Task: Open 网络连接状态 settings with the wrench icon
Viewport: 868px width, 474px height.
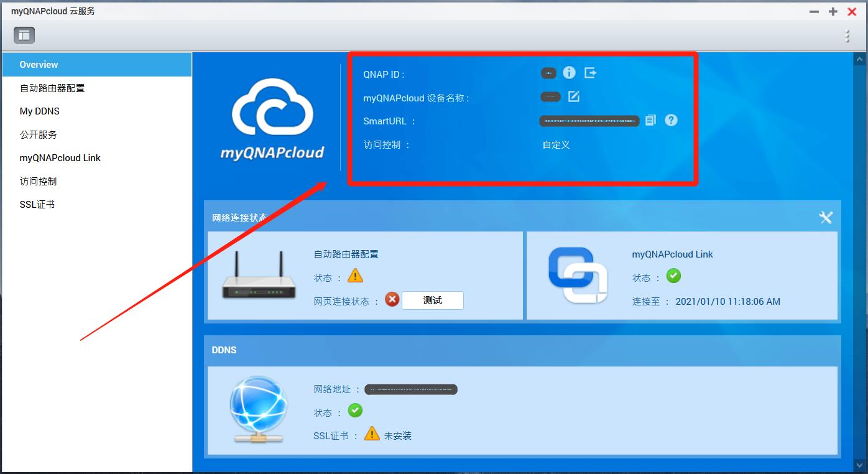Action: pos(826,218)
